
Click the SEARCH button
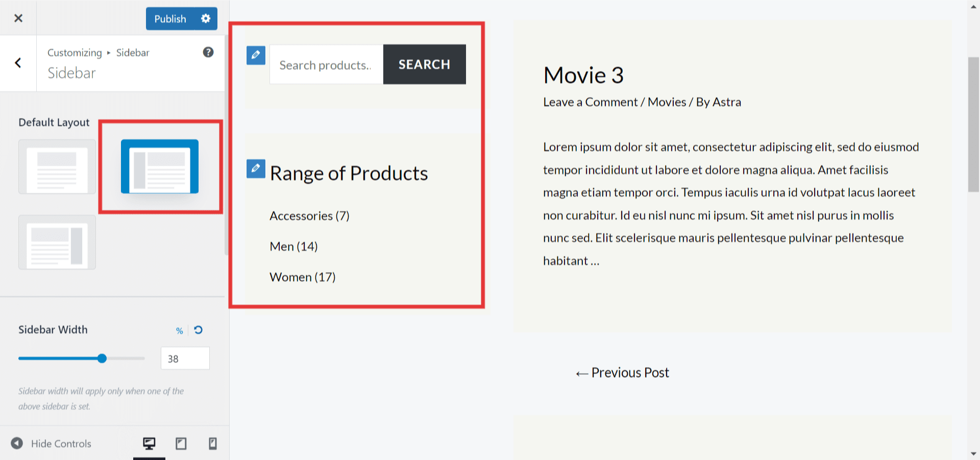[425, 64]
